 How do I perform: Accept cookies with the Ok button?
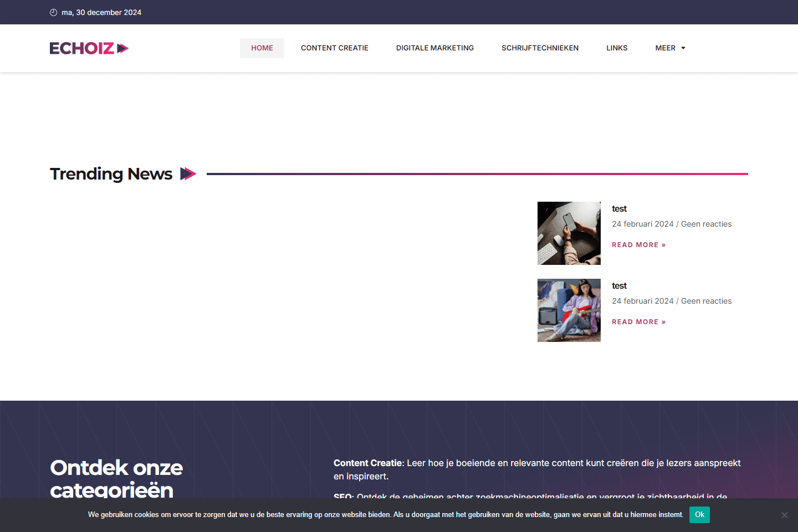click(699, 515)
